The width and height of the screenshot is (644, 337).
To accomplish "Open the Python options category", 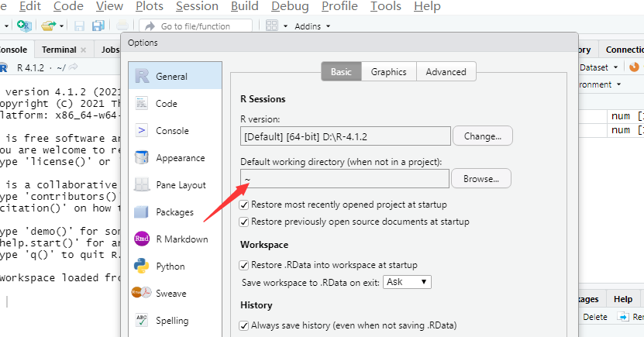I will (175, 266).
